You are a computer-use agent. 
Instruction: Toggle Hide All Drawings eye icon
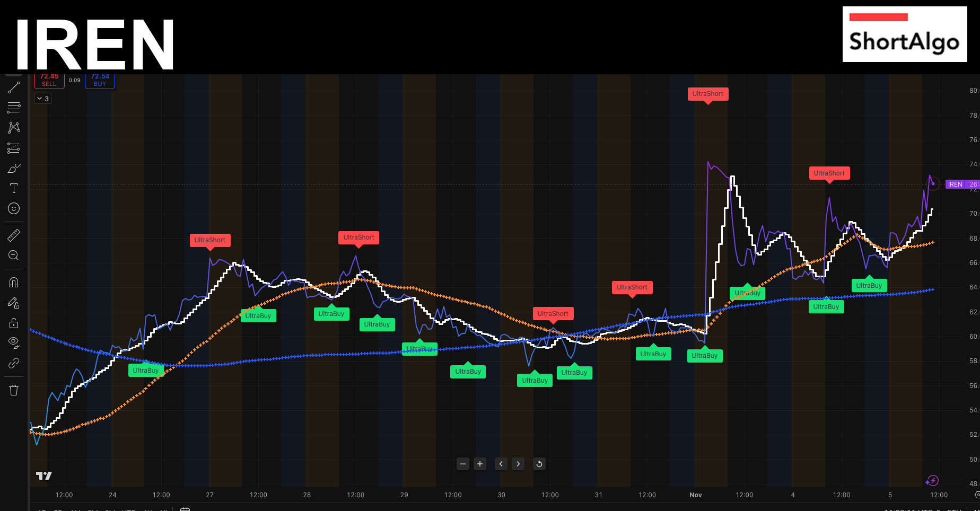click(14, 342)
